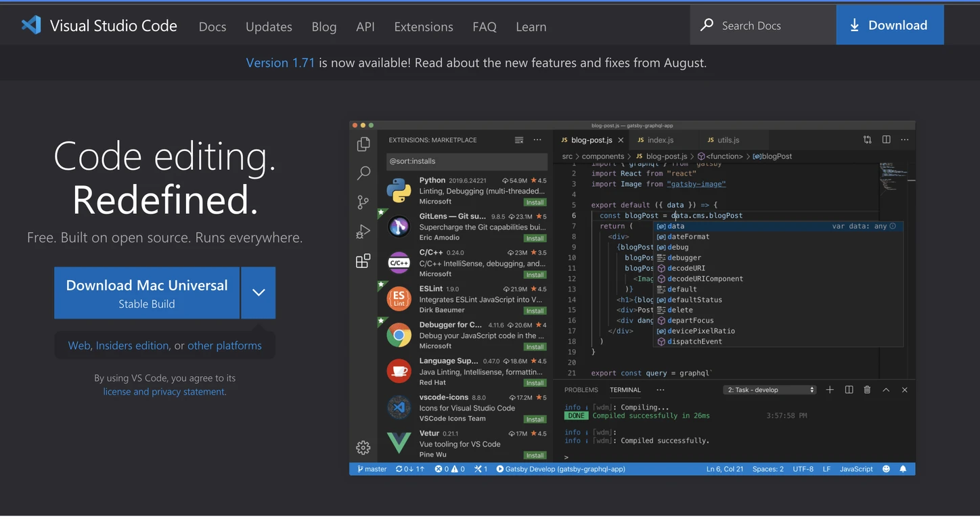Install the vscode-icons extension
The width and height of the screenshot is (980, 519).
[535, 419]
